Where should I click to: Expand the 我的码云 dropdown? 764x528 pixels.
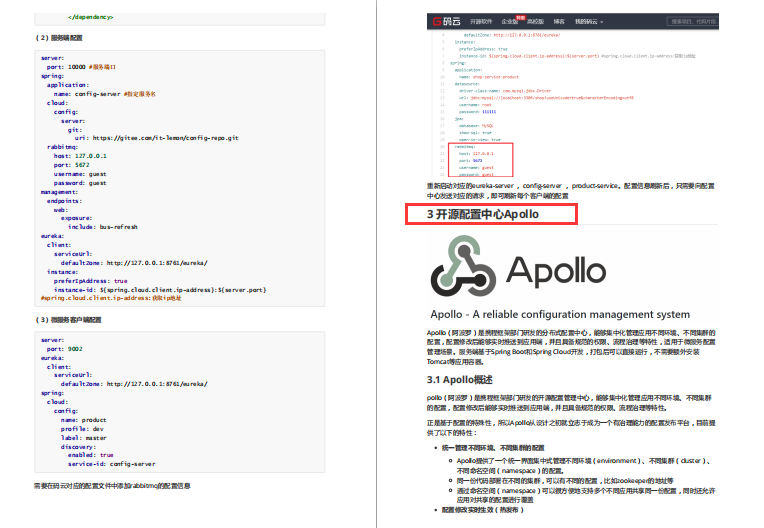[589, 22]
